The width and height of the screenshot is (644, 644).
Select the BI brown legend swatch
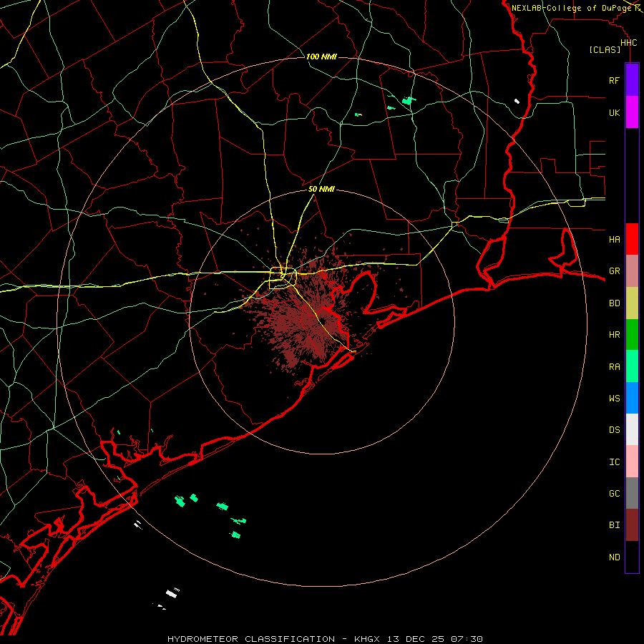(x=632, y=525)
